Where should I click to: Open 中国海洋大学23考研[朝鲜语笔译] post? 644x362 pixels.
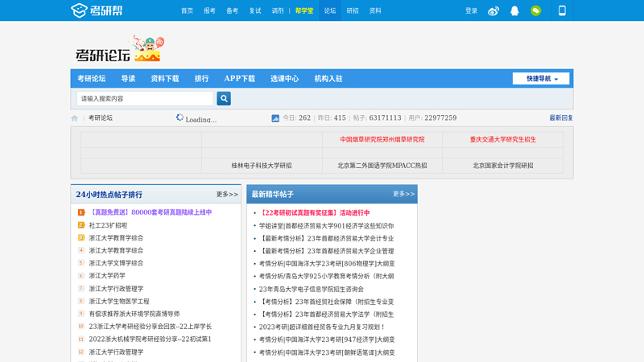coord(327,352)
